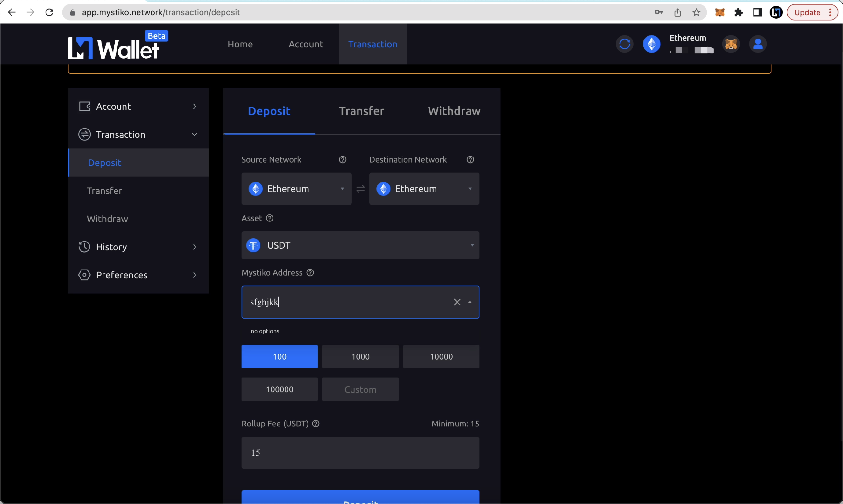Collapse the Transaction sidebar section
This screenshot has height=504, width=843.
[138, 135]
